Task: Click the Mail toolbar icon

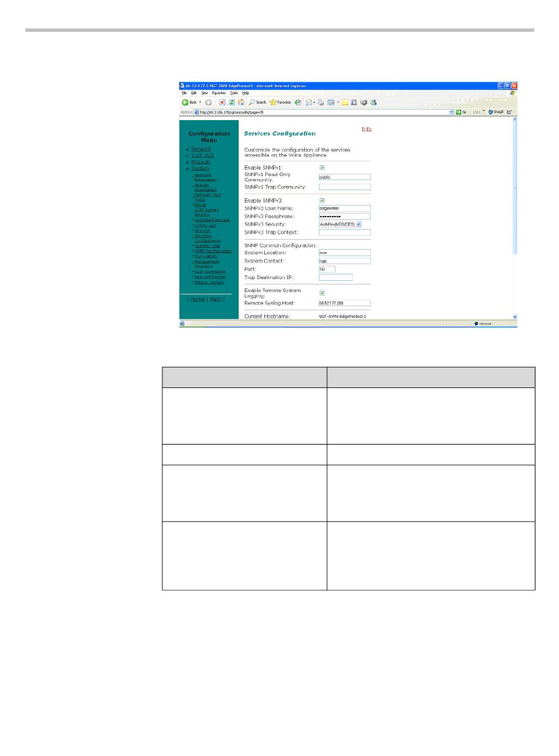Action: coord(309,102)
